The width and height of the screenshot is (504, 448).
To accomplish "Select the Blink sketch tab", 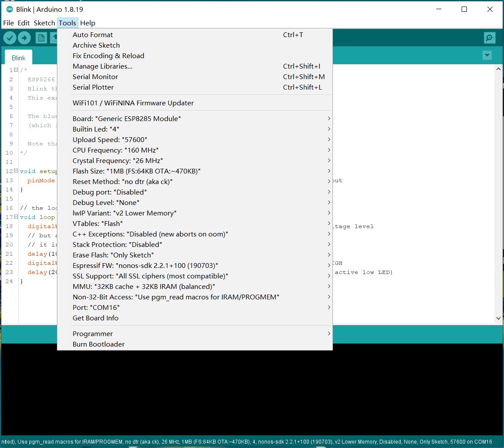I will (18, 58).
